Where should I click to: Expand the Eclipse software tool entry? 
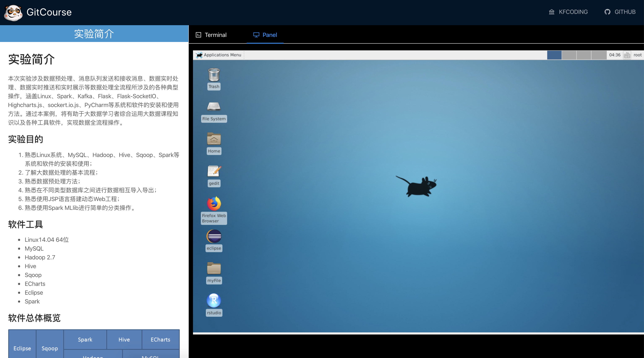[34, 292]
